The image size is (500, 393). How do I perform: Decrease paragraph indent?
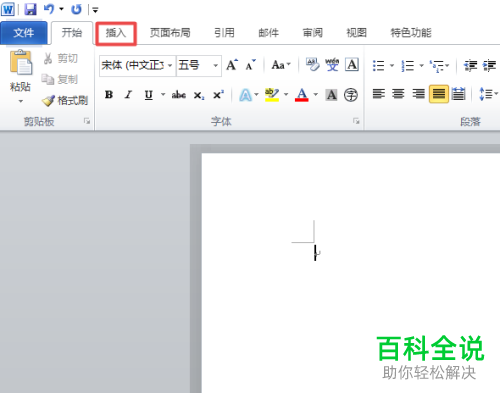coord(470,65)
